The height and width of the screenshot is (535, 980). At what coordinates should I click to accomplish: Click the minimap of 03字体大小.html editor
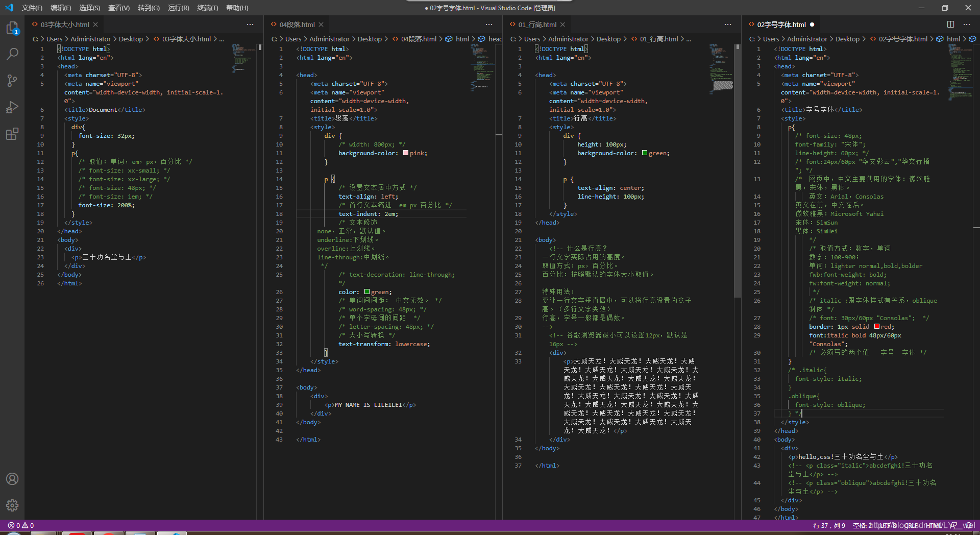point(243,59)
